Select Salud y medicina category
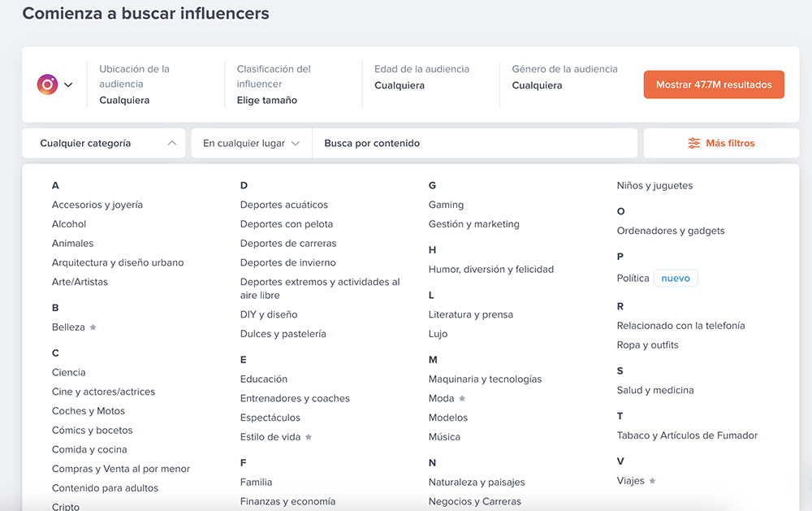The width and height of the screenshot is (812, 511). [655, 390]
